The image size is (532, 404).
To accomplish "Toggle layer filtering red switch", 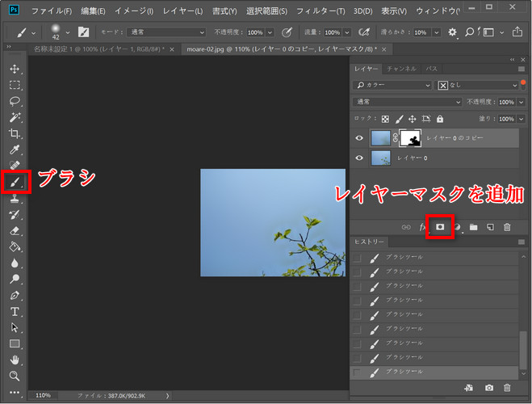I will pyautogui.click(x=523, y=85).
